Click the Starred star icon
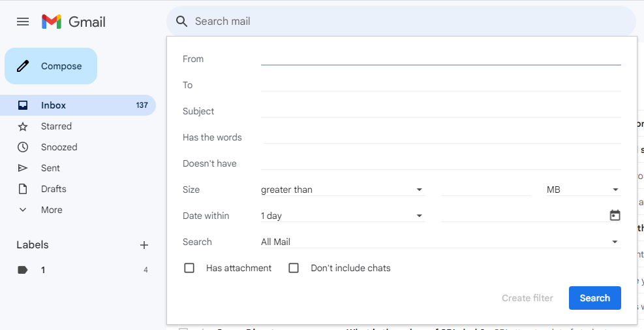The width and height of the screenshot is (644, 330). pyautogui.click(x=23, y=126)
